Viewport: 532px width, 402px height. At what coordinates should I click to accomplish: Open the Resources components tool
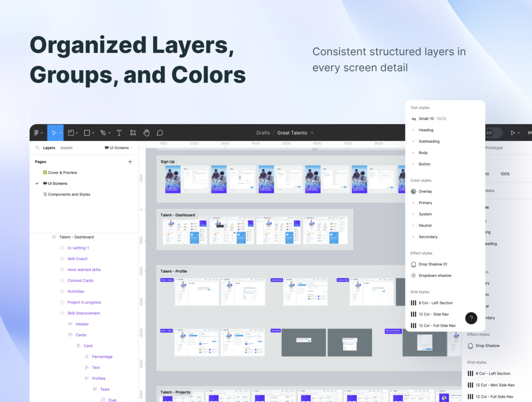(x=133, y=133)
